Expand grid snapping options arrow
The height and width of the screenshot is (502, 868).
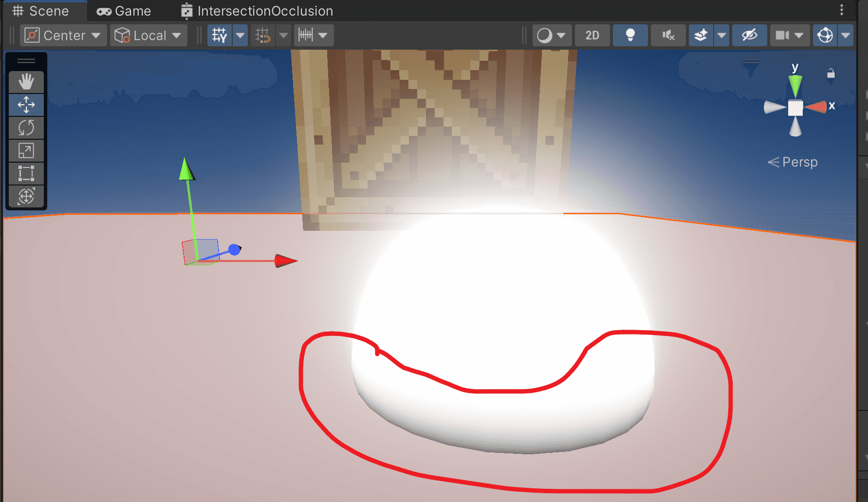point(283,36)
